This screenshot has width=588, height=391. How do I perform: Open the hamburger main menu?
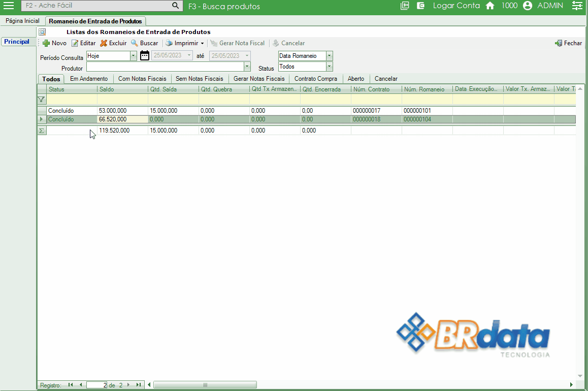[9, 6]
